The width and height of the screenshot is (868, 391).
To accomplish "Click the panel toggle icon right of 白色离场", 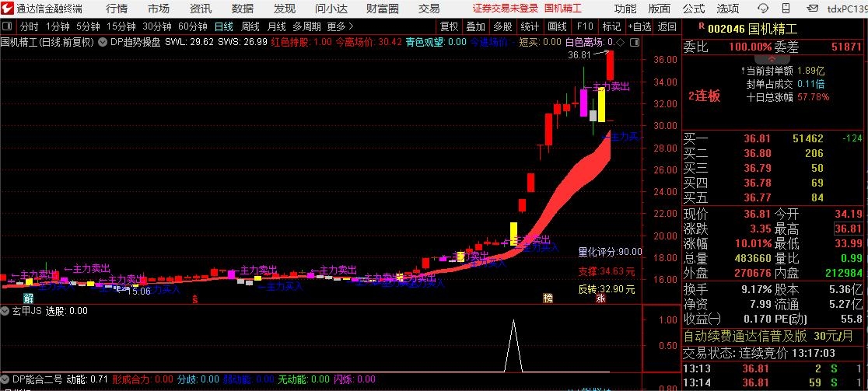I will 633,42.
